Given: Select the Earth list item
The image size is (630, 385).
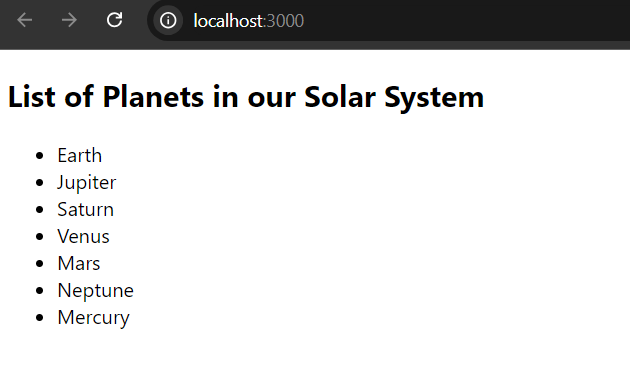Looking at the screenshot, I should [80, 155].
